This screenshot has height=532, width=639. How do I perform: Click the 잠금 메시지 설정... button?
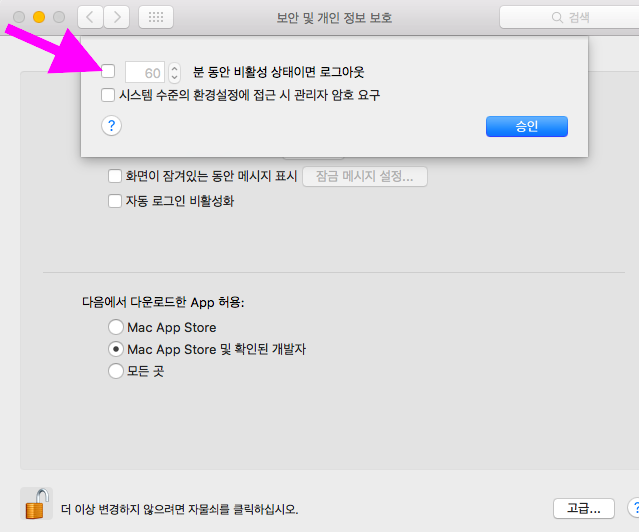[365, 177]
